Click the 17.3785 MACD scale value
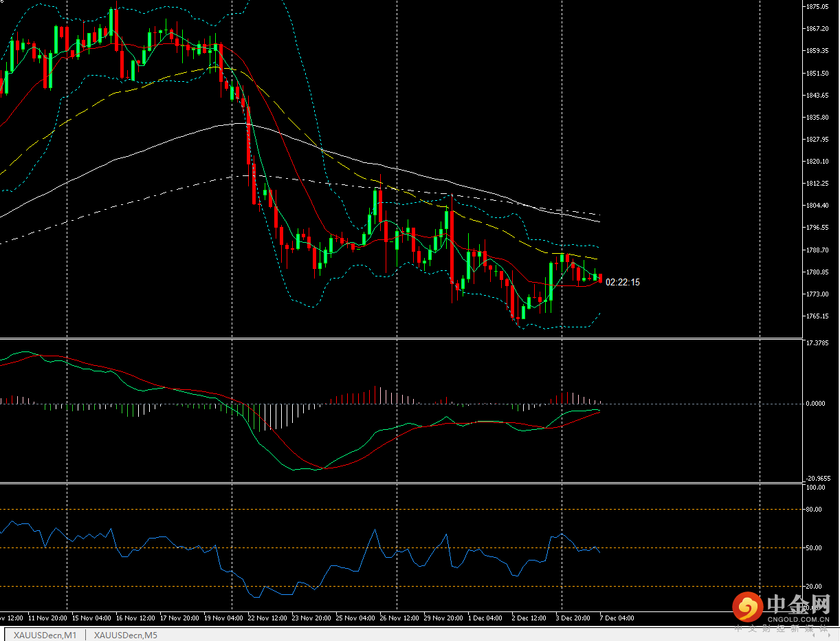This screenshot has height=641, width=840. [x=817, y=343]
